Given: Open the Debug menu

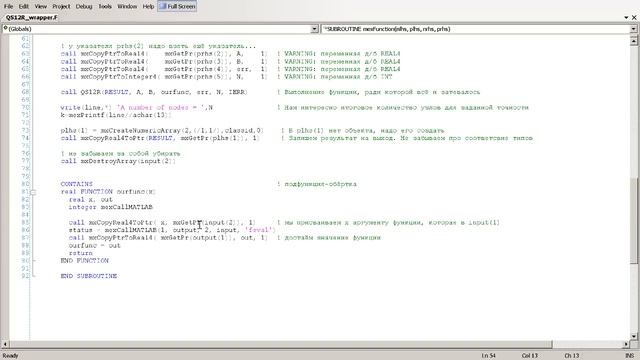Looking at the screenshot, I should pos(84,7).
